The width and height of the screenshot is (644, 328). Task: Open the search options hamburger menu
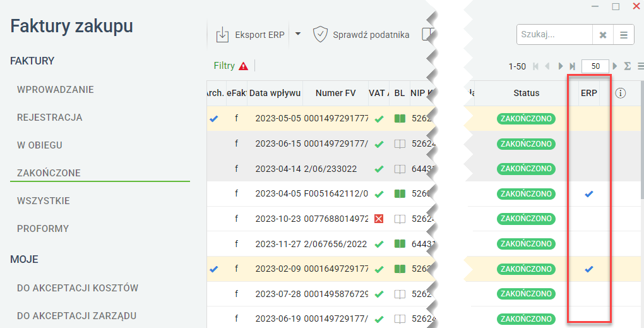pos(623,35)
